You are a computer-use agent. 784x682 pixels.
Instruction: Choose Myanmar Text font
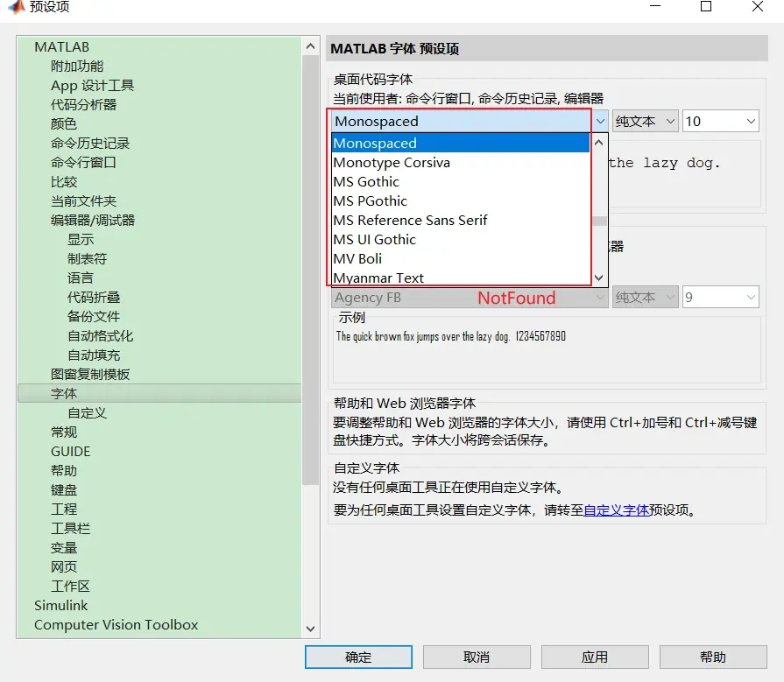[x=461, y=278]
